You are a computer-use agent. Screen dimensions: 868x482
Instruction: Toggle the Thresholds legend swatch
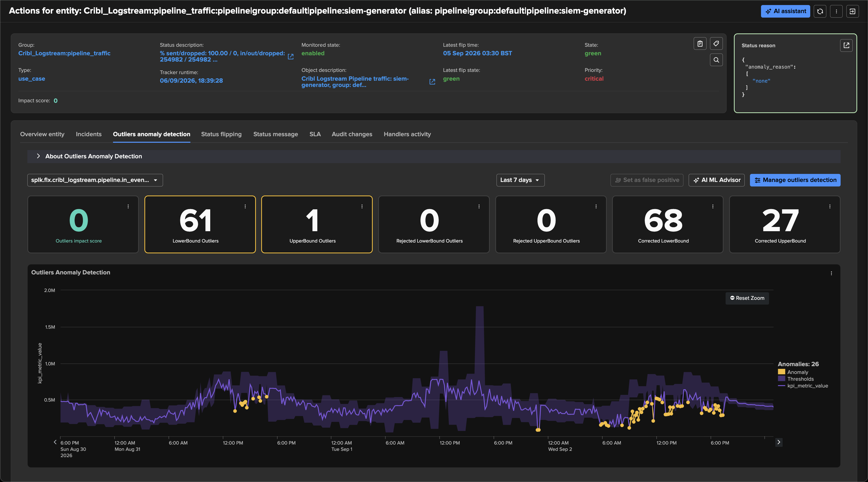coord(781,378)
